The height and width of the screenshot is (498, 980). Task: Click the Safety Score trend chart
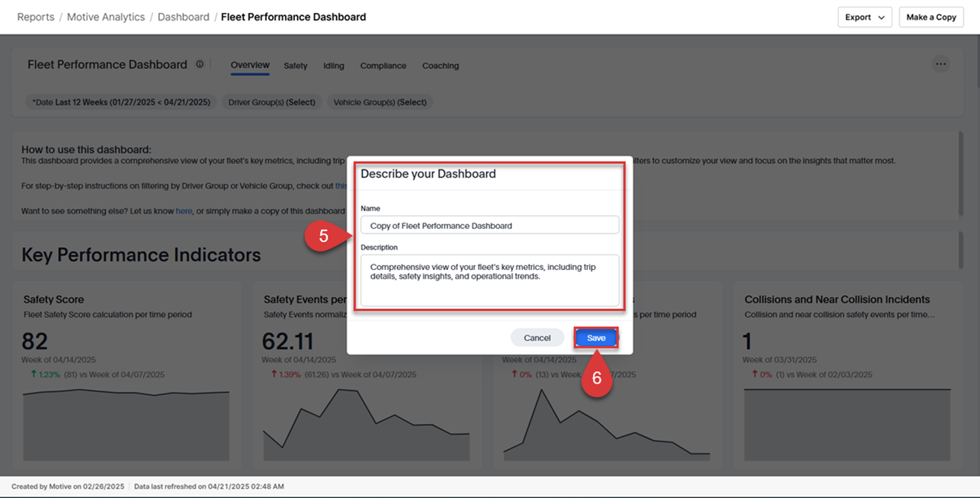click(126, 424)
